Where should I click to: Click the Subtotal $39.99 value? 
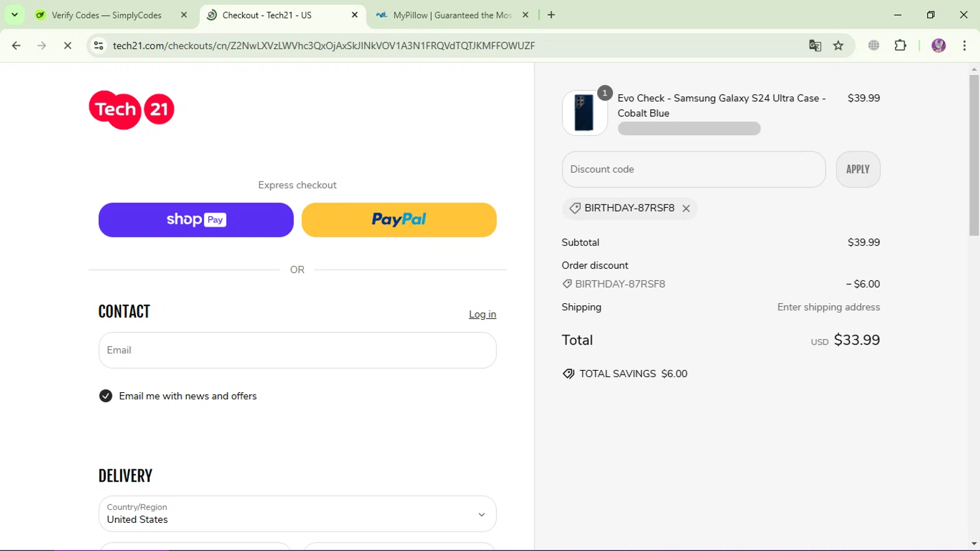[864, 242]
